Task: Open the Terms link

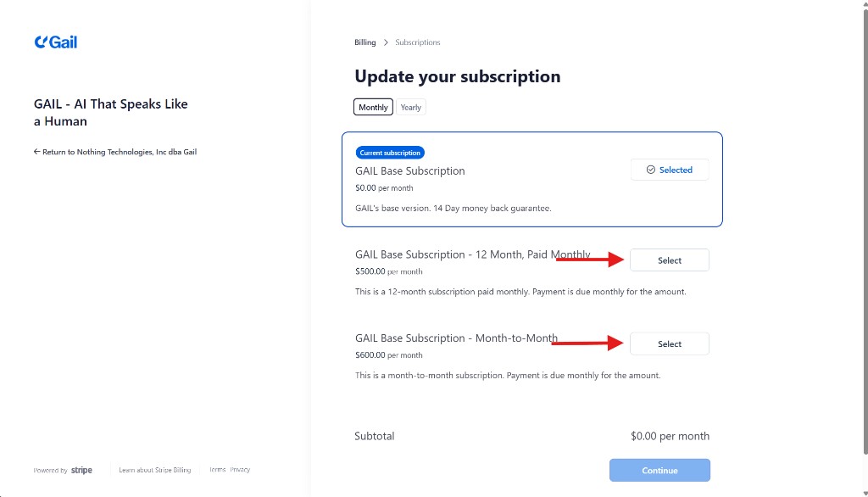Action: click(x=218, y=470)
